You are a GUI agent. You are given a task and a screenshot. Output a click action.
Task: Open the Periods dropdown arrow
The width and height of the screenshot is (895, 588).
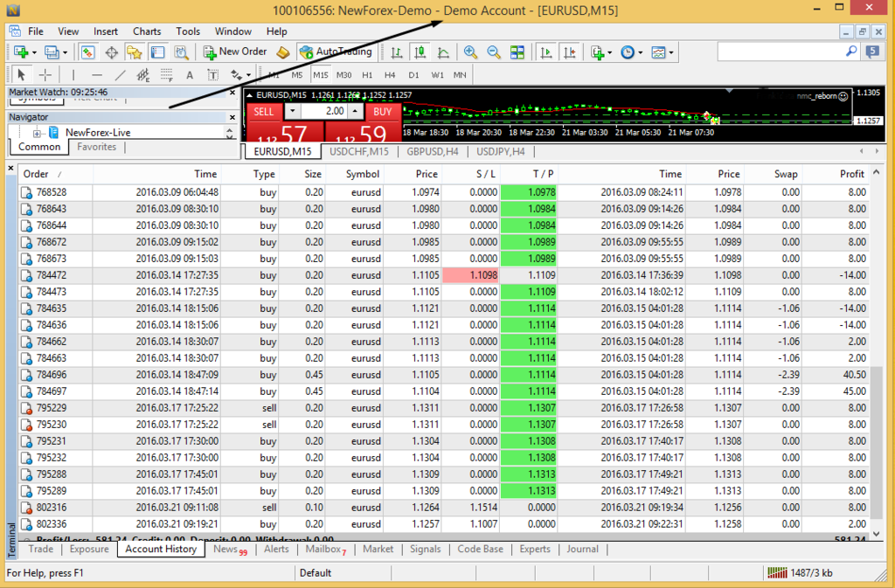(x=641, y=52)
